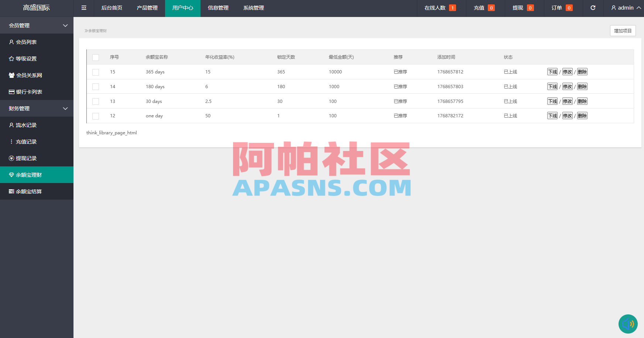The image size is (644, 338).
Task: Click the 充值记录 dots icon
Action: click(11, 142)
